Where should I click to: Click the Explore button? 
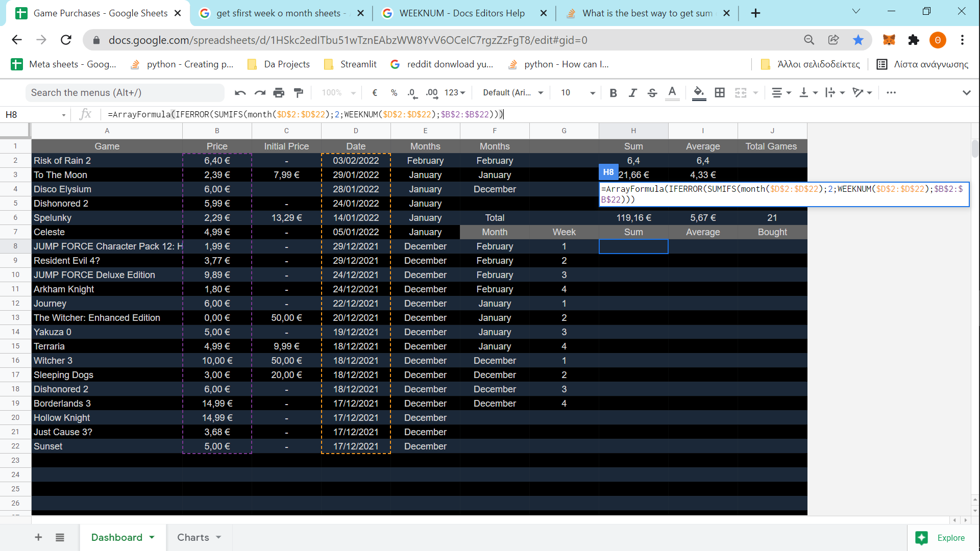941,538
